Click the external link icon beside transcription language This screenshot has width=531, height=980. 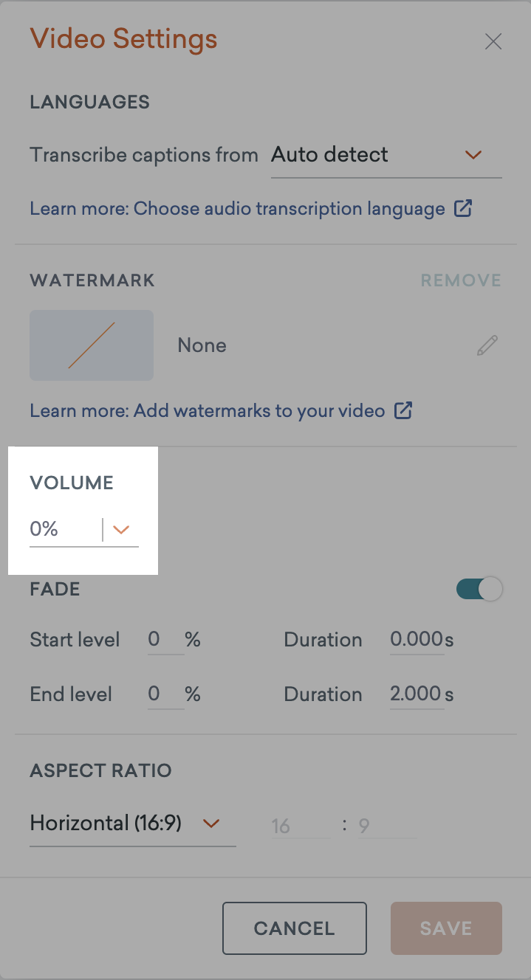(463, 209)
